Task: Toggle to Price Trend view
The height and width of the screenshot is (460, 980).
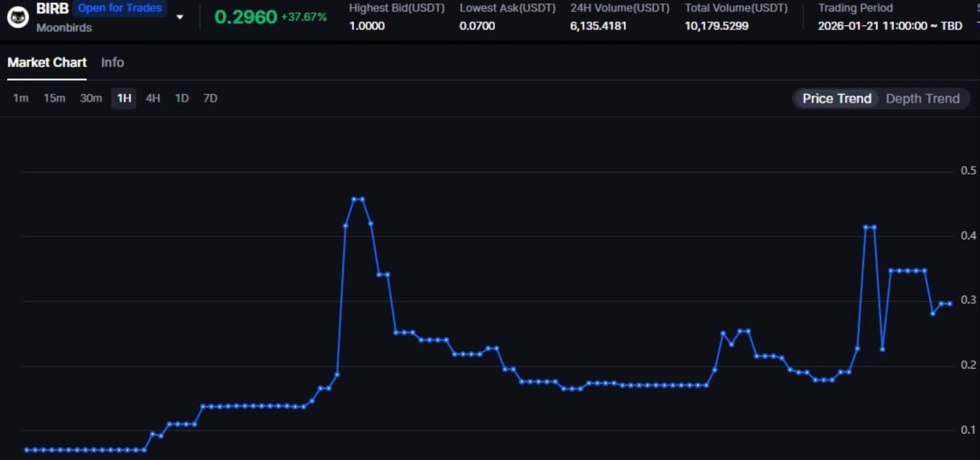Action: point(836,99)
